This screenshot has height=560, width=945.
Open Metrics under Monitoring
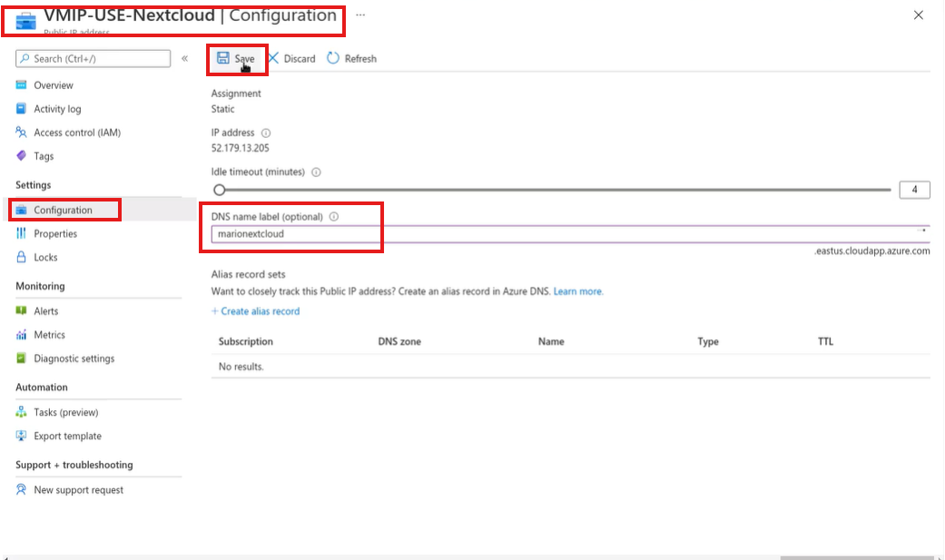pos(49,335)
